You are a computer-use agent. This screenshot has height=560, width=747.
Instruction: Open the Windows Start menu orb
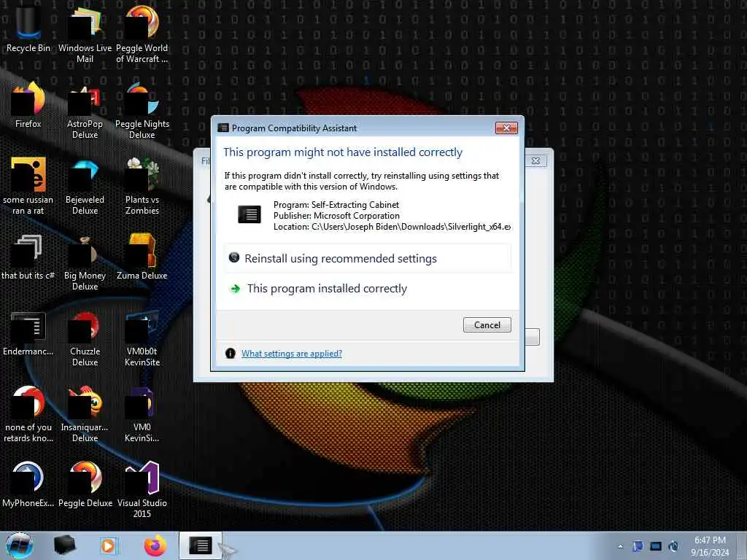point(19,545)
